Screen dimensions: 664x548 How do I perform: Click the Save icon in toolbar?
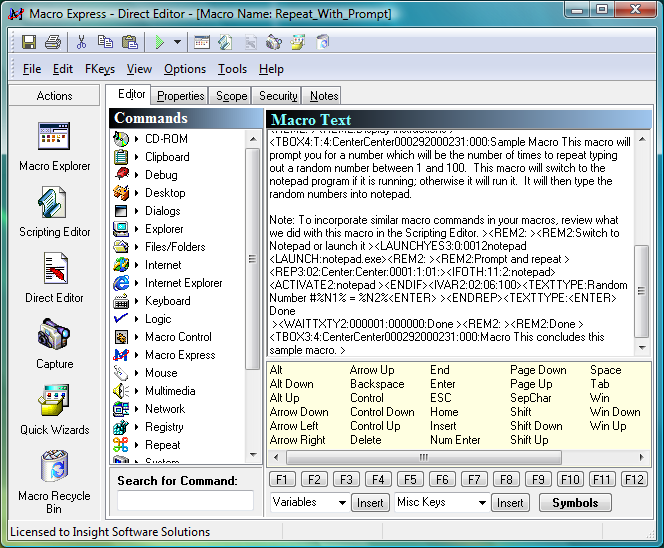pyautogui.click(x=29, y=42)
